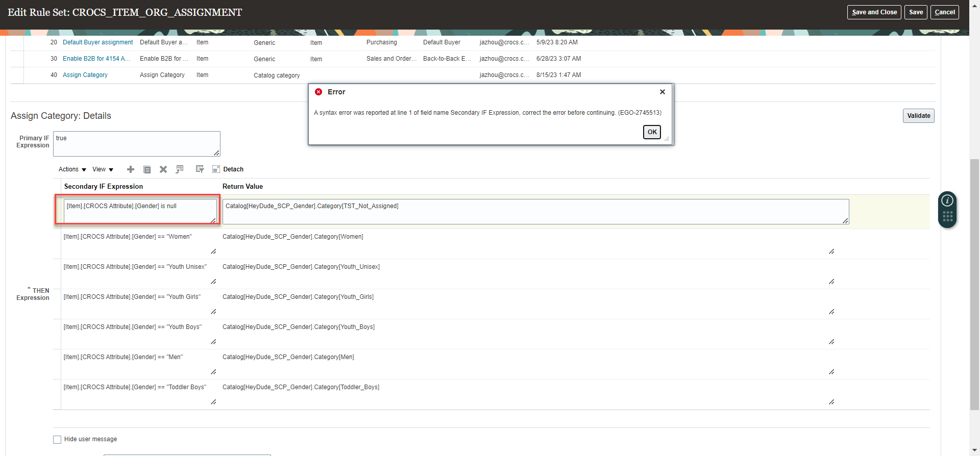Click the Secondary IF Expression column header
Viewport: 980px width, 456px height.
point(104,187)
